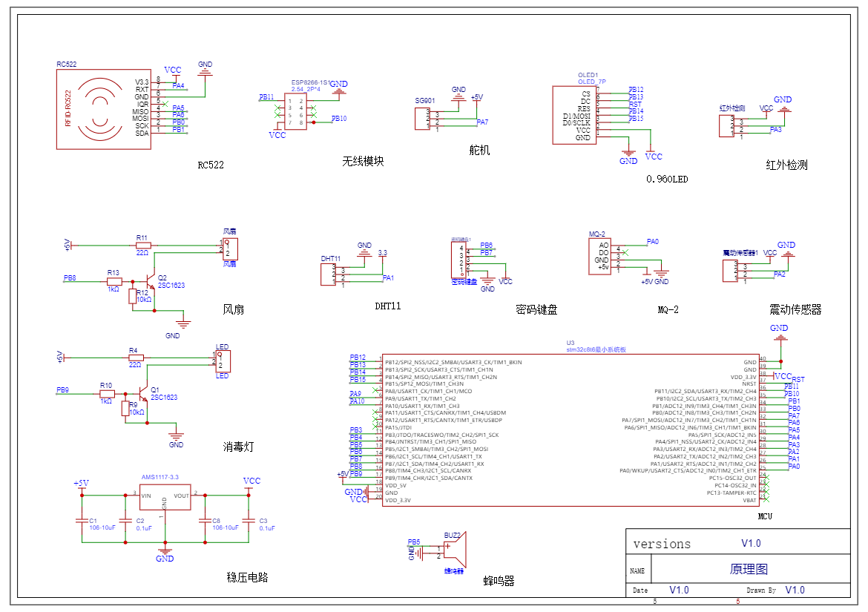Click the +5V power symbol above the servo

[x=477, y=98]
